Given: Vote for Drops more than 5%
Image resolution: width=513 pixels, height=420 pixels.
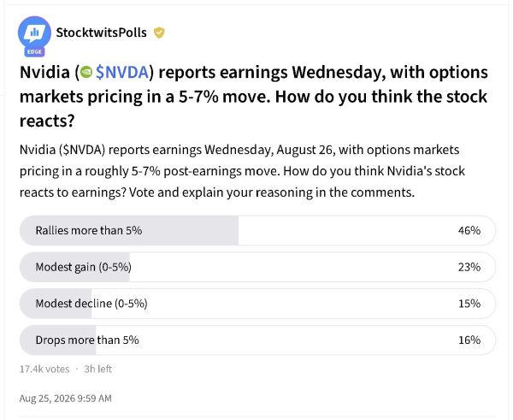Looking at the screenshot, I should pos(257,340).
